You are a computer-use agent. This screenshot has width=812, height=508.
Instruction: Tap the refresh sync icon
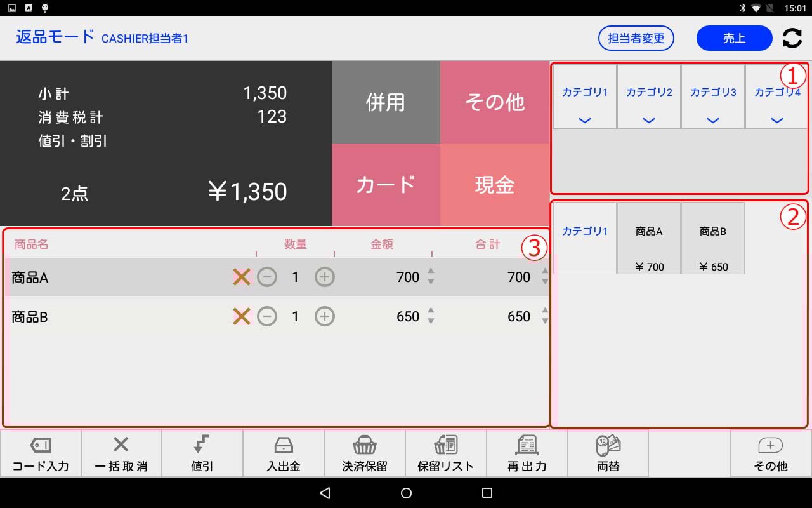point(792,38)
